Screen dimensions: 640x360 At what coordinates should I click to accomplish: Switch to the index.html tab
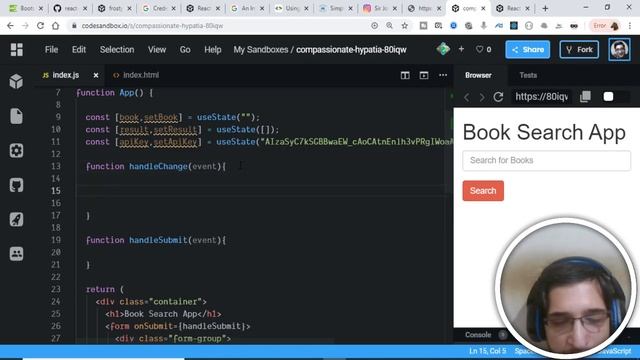coord(141,75)
